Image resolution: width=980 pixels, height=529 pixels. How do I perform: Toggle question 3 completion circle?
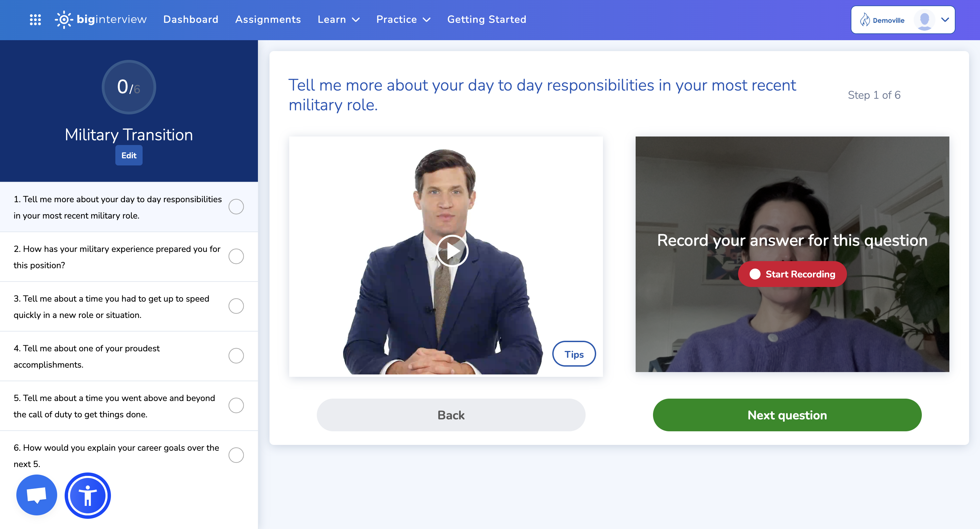236,306
